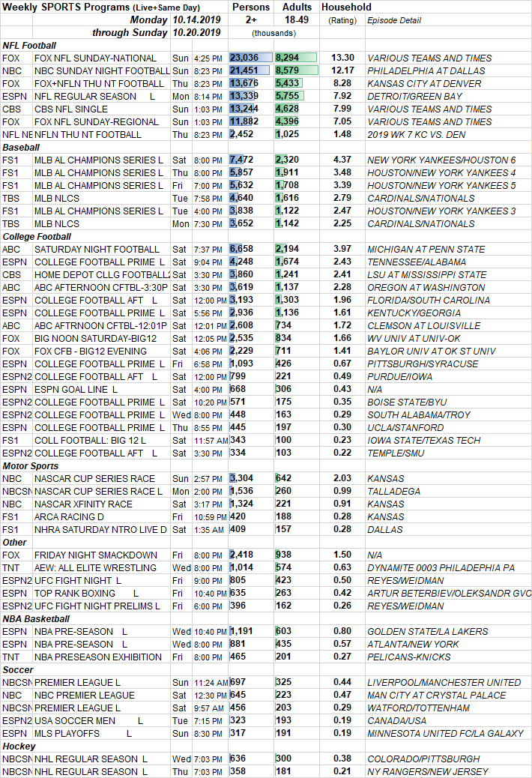Select the 'Weekly SPORTS Programs' title cell
532x778 pixels.
pyautogui.click(x=101, y=7)
